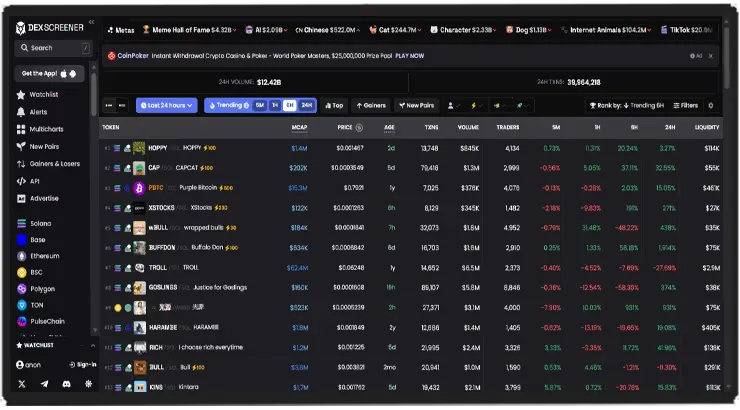Expand the Cat meta dropdown

(x=395, y=30)
